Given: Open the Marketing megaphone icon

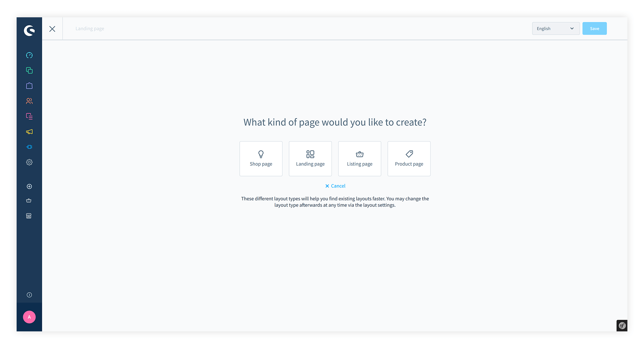Looking at the screenshot, I should point(29,132).
